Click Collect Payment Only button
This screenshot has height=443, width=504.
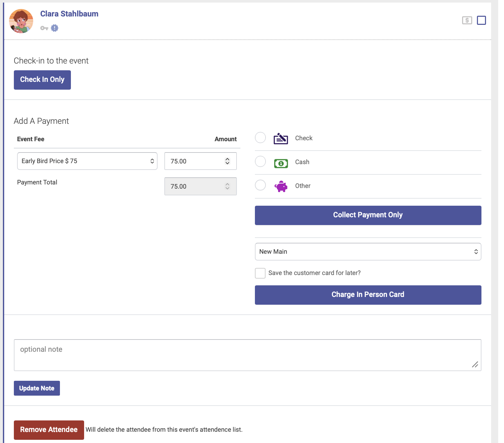[x=368, y=215]
